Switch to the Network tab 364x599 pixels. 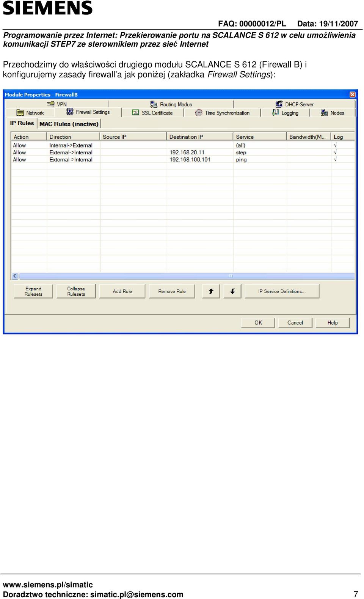[x=30, y=113]
